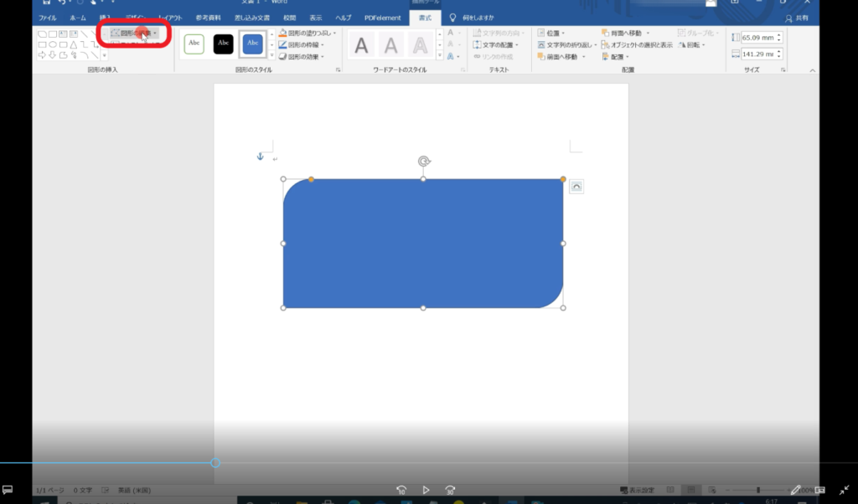
Task: Open the 表示 (View) tab
Action: pos(315,18)
